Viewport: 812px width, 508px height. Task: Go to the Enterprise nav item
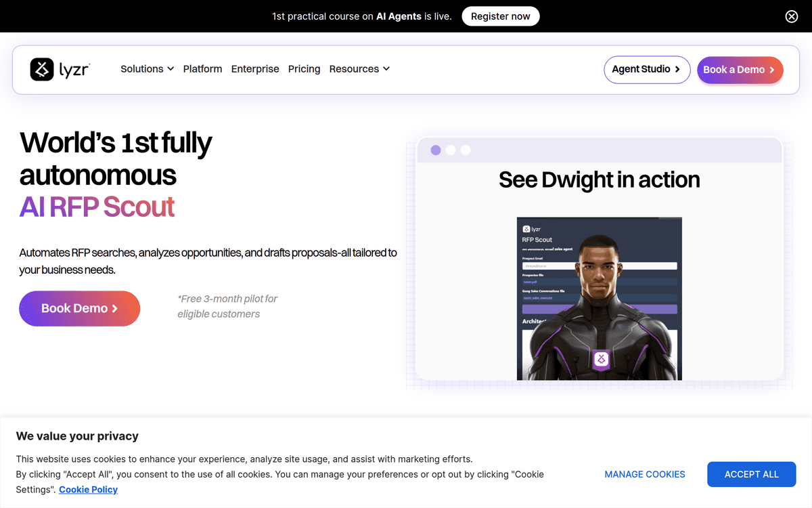point(255,69)
